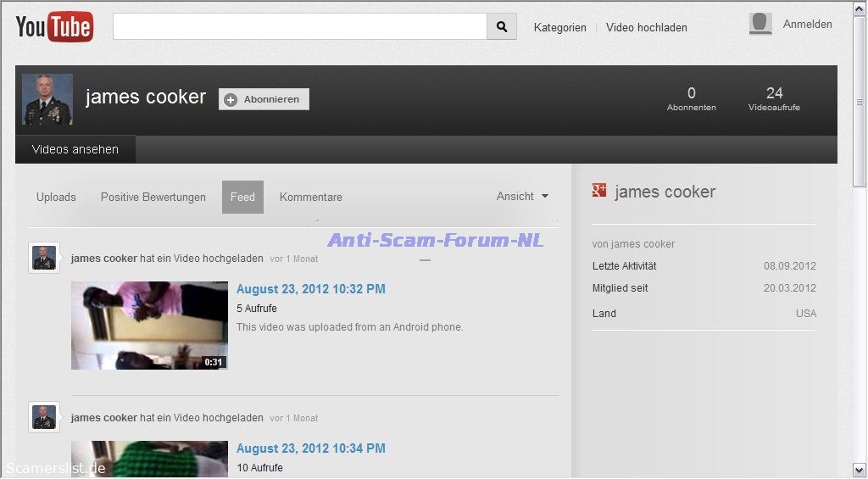Click the Video hochladen link
Image resolution: width=868 pixels, height=479 pixels.
coord(647,28)
